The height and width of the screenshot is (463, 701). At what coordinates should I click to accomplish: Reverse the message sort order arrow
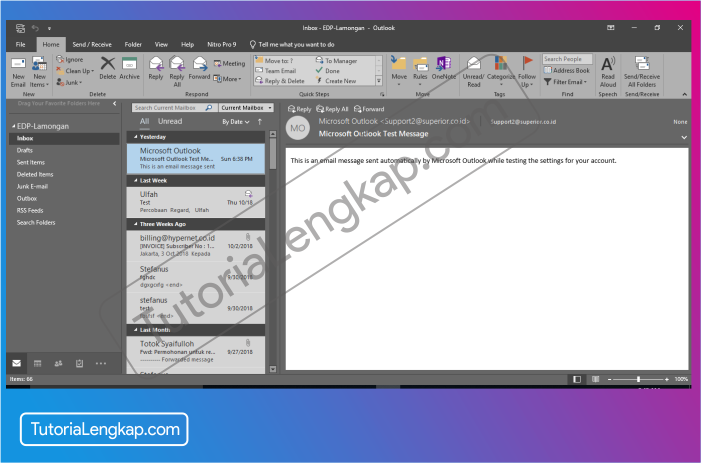pyautogui.click(x=260, y=122)
